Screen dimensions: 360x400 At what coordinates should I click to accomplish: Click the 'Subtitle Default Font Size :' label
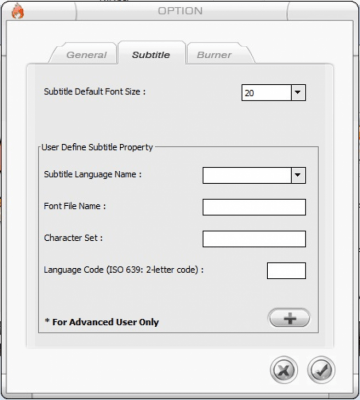click(x=95, y=92)
